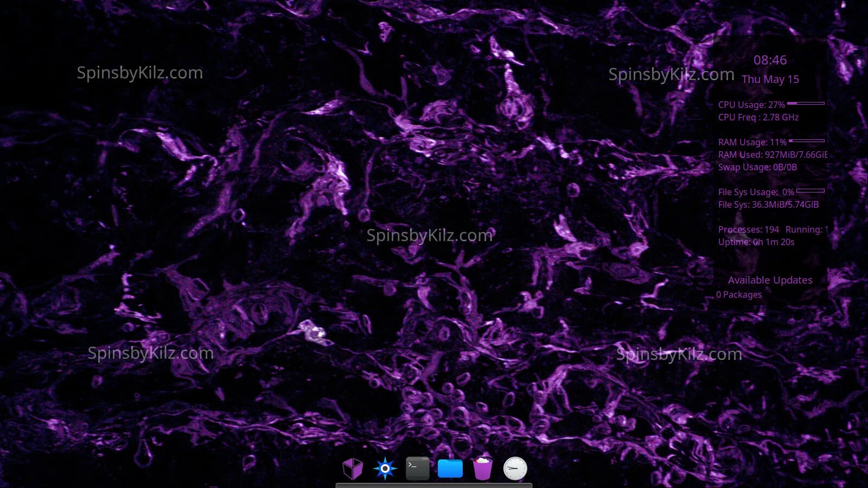868x488 pixels.
Task: Click the 'File Sys: 36.3MiB/5.74GiB' line
Action: (x=768, y=204)
